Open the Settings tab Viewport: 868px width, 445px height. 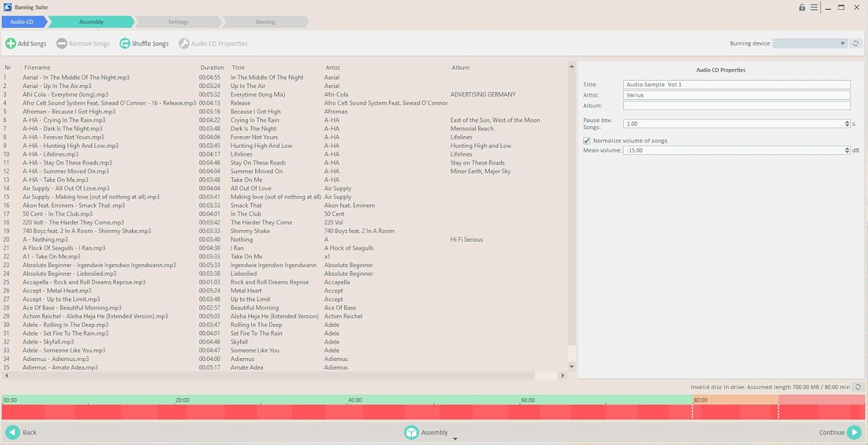coord(178,21)
